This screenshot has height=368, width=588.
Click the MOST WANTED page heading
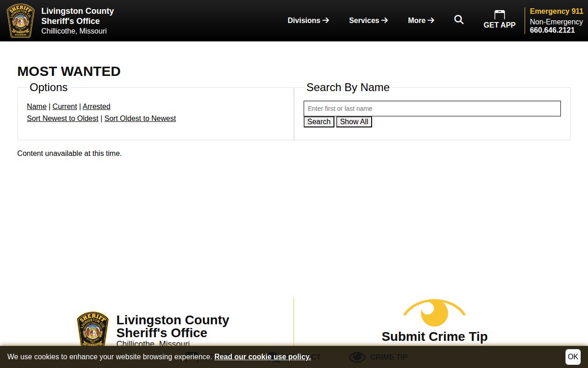[69, 71]
